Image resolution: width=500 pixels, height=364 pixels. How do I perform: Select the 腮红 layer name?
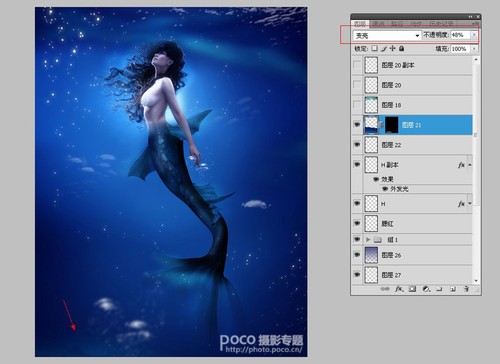click(x=387, y=224)
